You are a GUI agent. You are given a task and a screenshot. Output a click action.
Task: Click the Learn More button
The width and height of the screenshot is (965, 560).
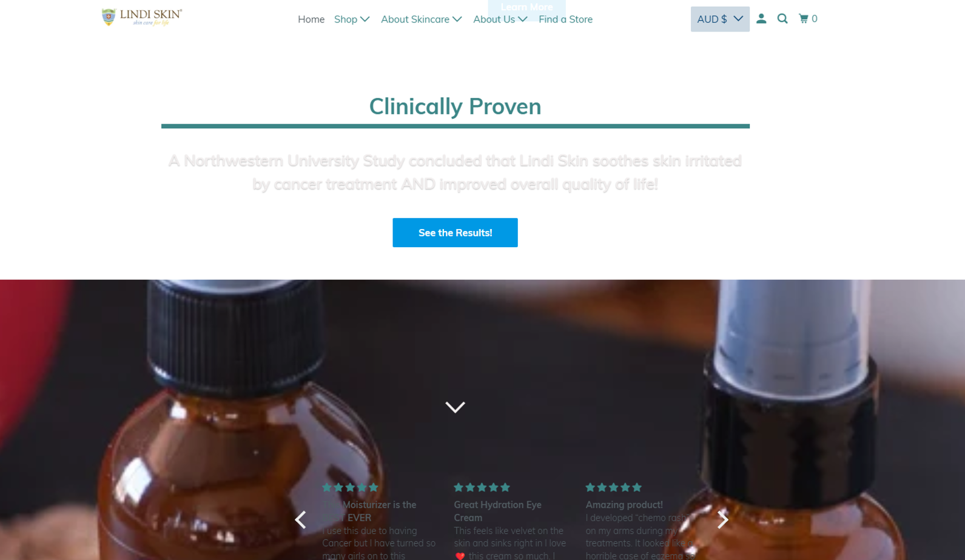[x=526, y=7]
